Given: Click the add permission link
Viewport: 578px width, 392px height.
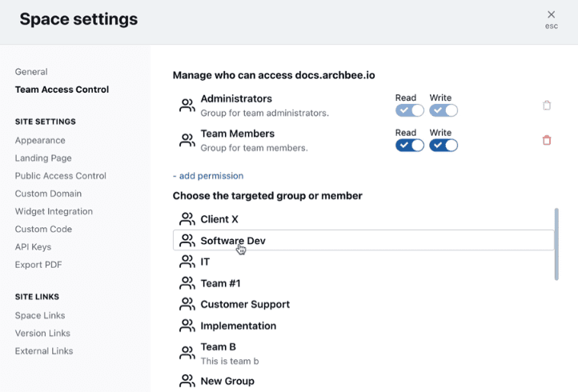Looking at the screenshot, I should tap(208, 176).
